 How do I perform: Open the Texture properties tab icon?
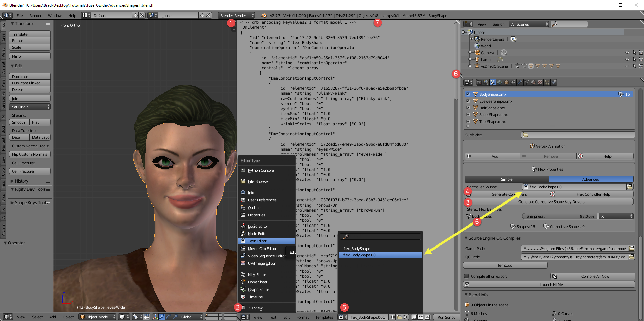(540, 82)
